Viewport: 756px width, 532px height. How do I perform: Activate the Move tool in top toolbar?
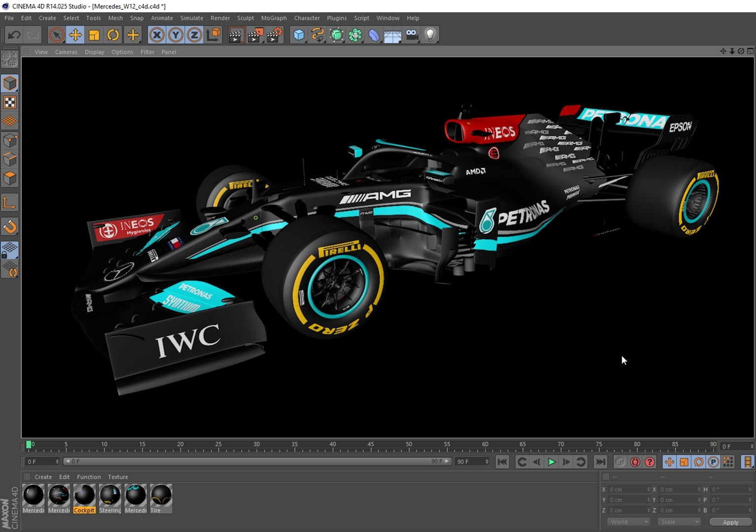click(x=75, y=35)
